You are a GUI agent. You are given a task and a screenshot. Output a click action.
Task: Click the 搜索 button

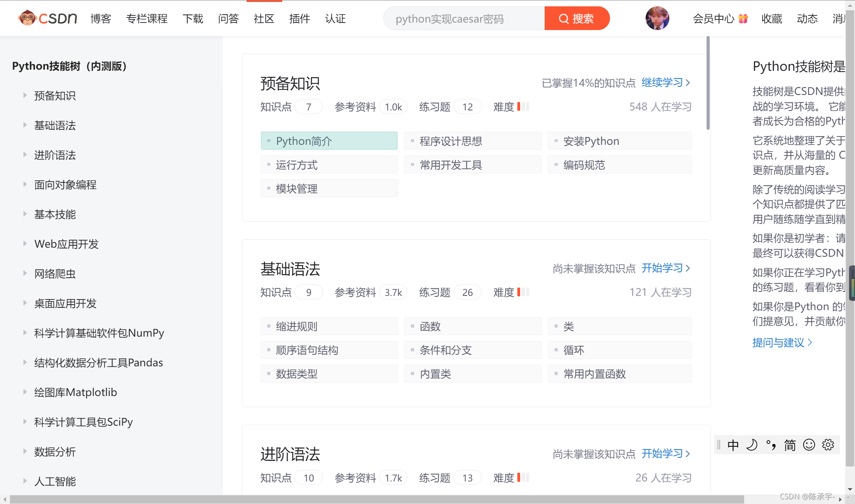577,18
